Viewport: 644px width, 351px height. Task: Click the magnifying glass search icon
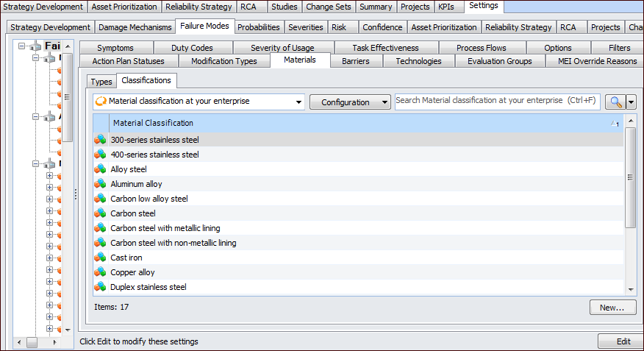(x=615, y=102)
